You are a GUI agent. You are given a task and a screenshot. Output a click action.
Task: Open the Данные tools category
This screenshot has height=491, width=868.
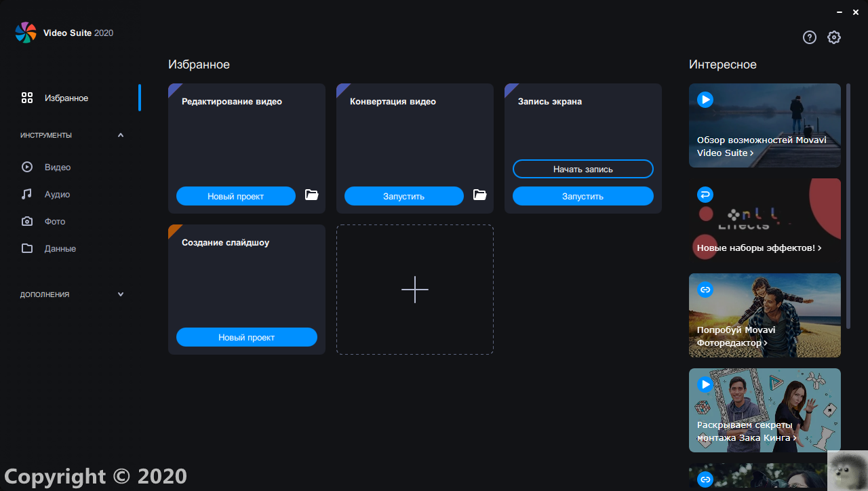[60, 248]
